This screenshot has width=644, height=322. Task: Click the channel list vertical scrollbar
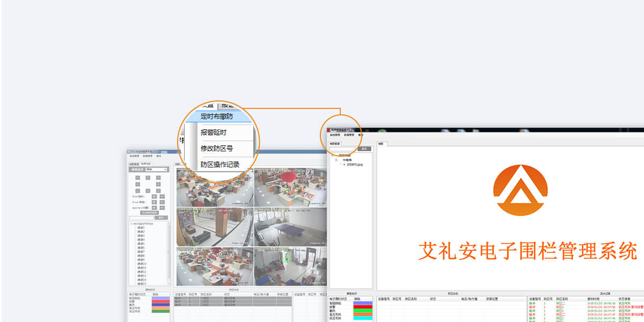169,253
